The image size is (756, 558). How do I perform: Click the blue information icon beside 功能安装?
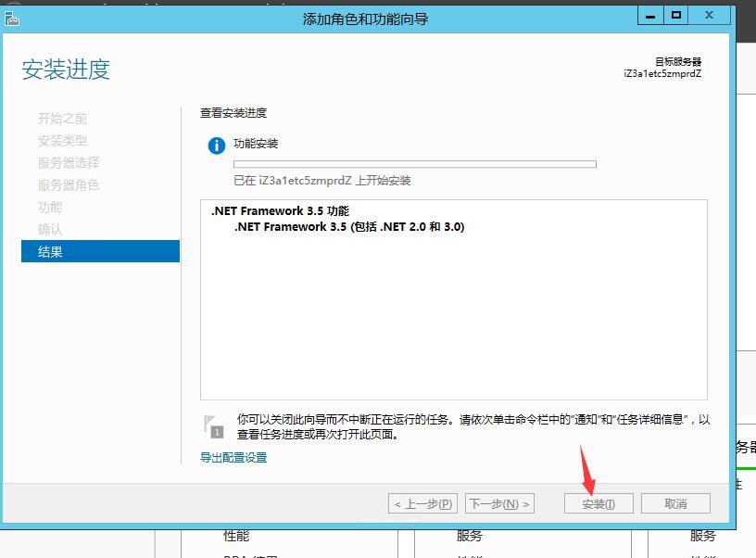coord(217,146)
